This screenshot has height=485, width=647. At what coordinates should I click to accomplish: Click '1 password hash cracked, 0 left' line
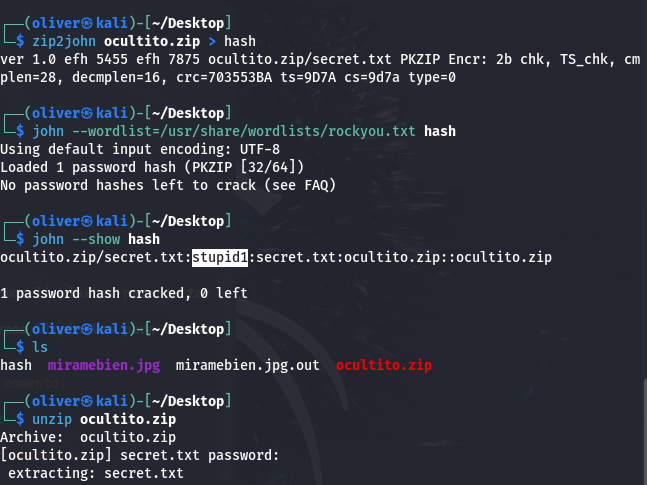pos(124,293)
